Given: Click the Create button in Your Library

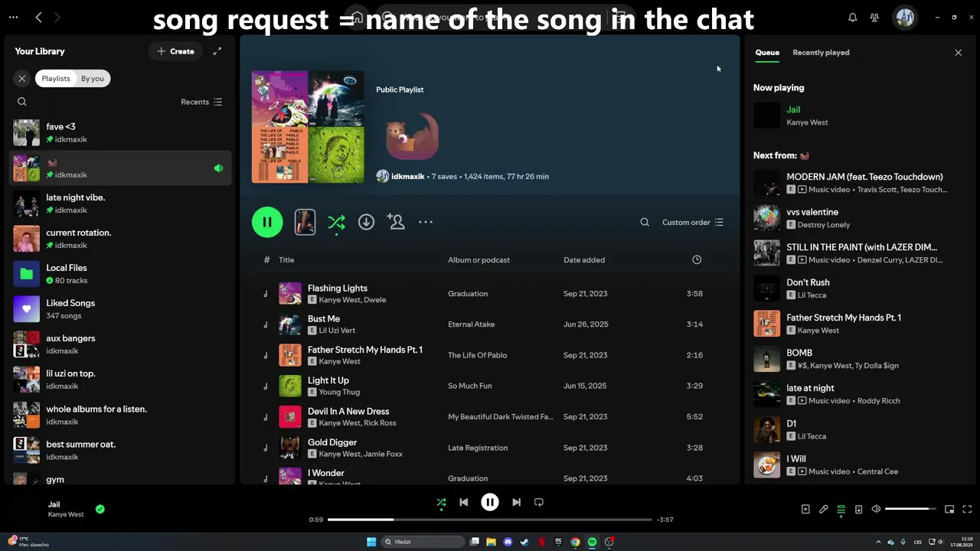Looking at the screenshot, I should 175,51.
